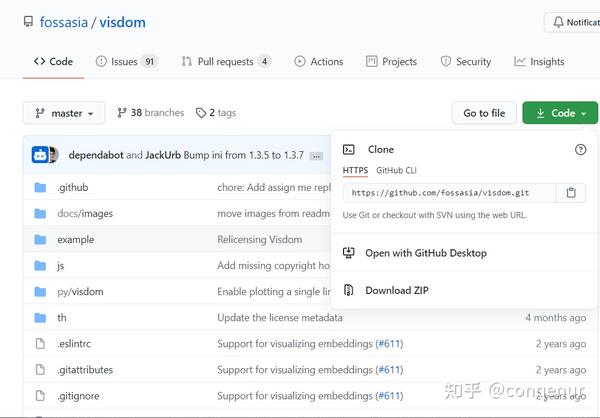Open the Pull requests tab
Viewport: 600px width, 418px height.
pyautogui.click(x=226, y=62)
